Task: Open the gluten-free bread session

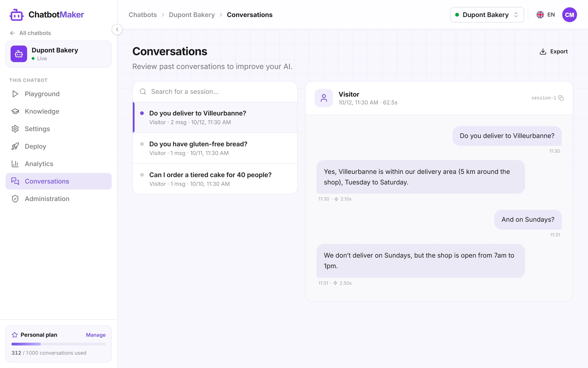Action: point(215,148)
